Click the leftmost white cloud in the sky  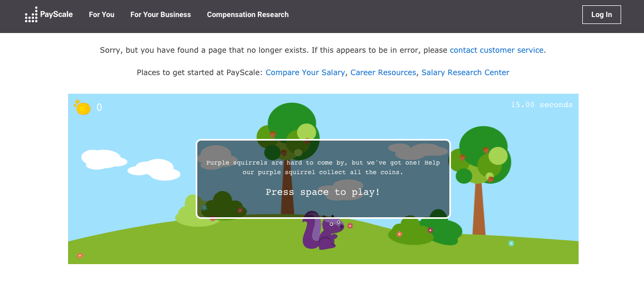point(103,159)
